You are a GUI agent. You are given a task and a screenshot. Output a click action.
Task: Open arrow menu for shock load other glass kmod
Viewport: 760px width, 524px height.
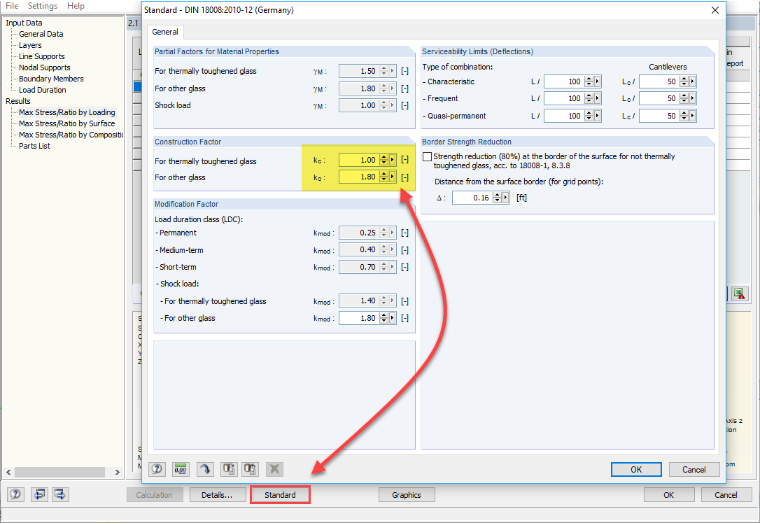(x=393, y=318)
